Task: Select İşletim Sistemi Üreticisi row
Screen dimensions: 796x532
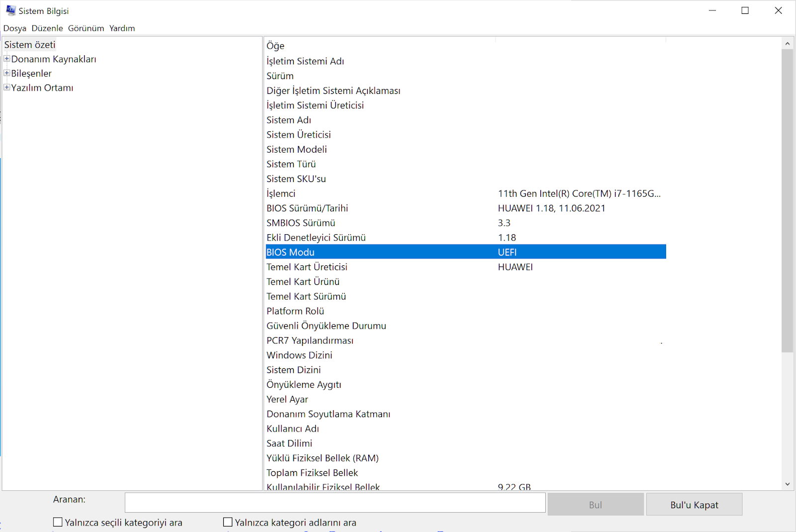Action: (x=466, y=105)
